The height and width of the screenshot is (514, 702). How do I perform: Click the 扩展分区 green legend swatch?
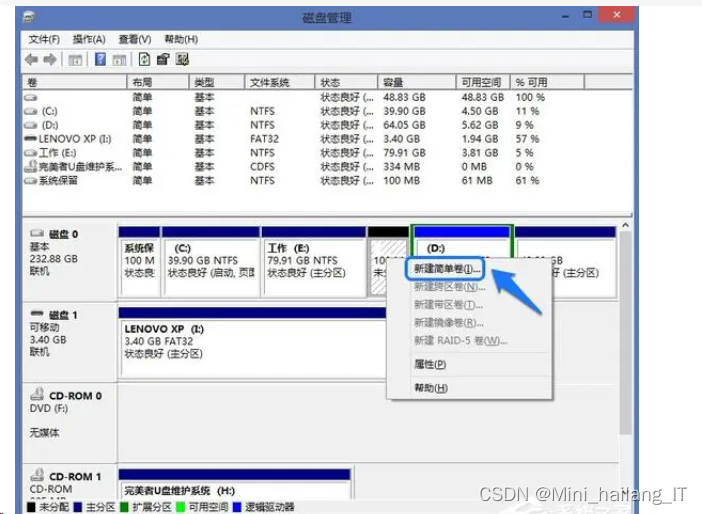point(124,507)
